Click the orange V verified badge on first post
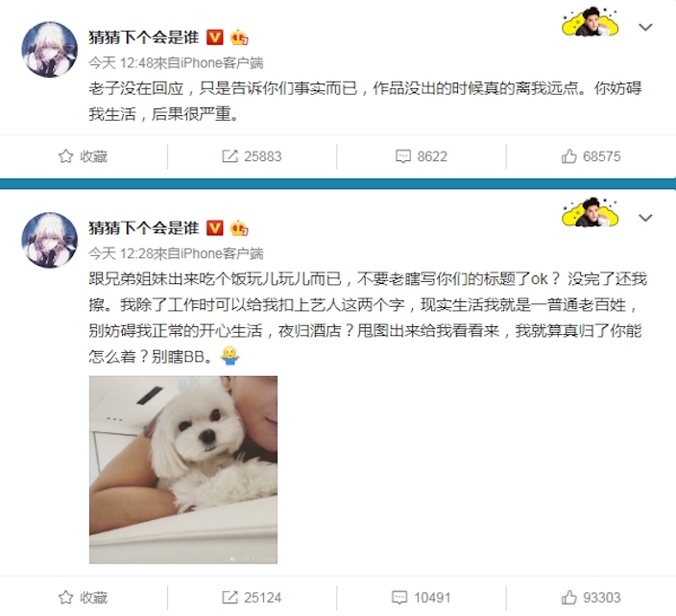 coord(215,37)
